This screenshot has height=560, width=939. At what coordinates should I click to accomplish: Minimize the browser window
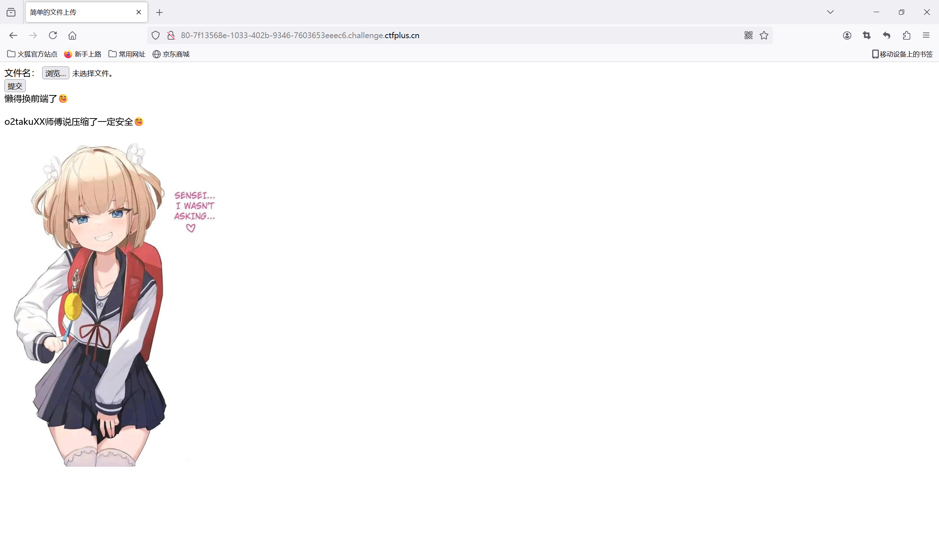876,12
